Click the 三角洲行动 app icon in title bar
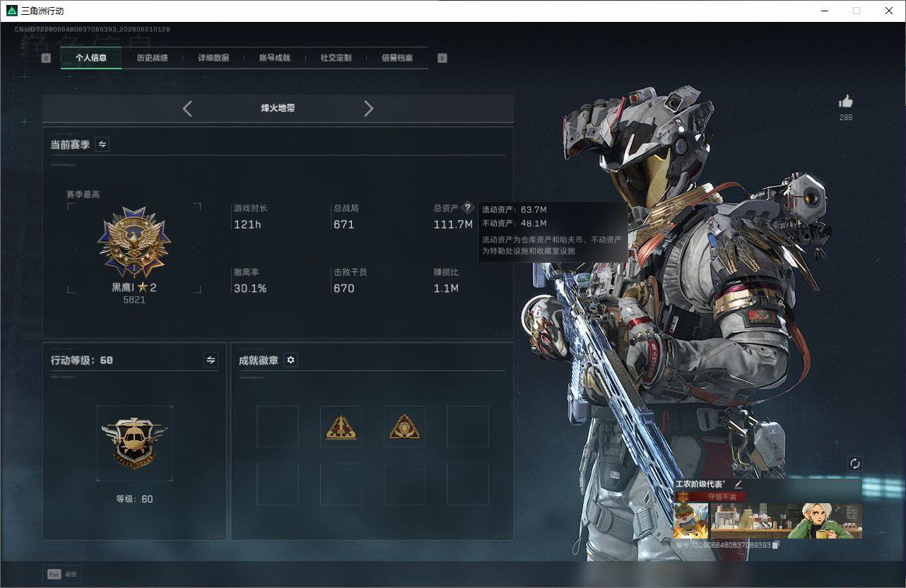This screenshot has height=588, width=906. 11,11
